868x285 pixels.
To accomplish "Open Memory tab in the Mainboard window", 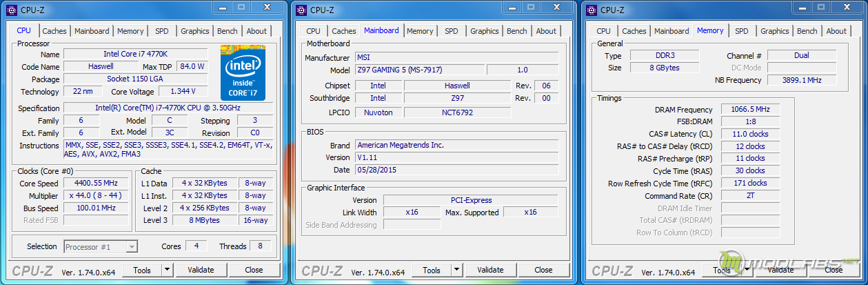I will [x=420, y=31].
